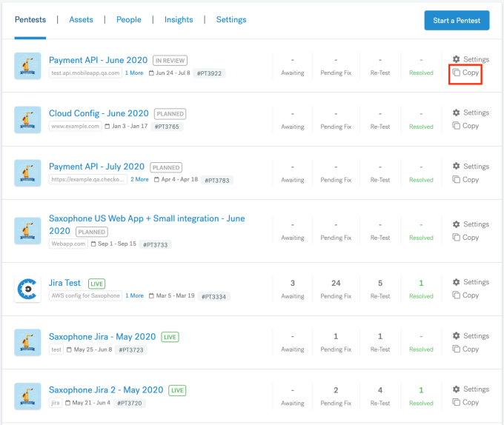Click the Cloud Config - June 2020 logo thumbnail
This screenshot has height=425, width=504.
tap(27, 119)
